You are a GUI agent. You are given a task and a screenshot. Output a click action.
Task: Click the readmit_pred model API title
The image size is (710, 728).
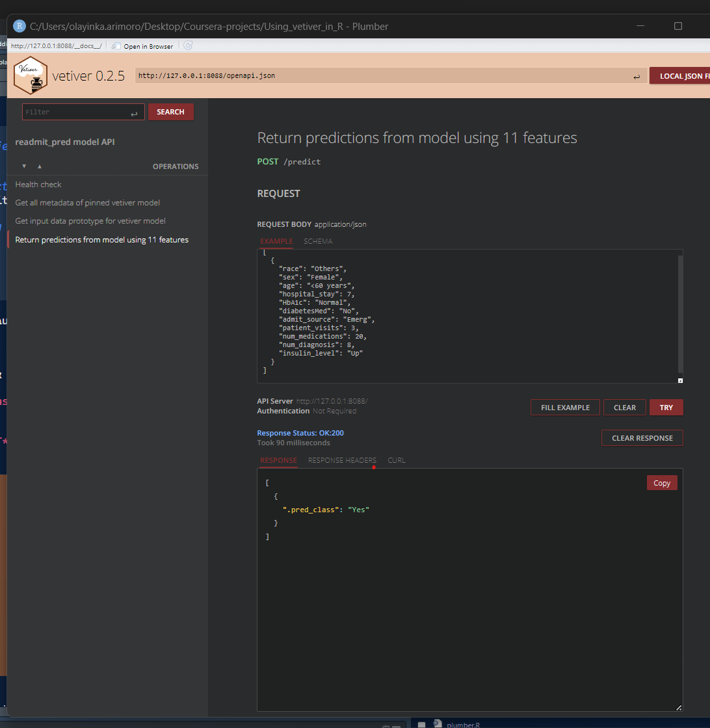click(x=65, y=142)
